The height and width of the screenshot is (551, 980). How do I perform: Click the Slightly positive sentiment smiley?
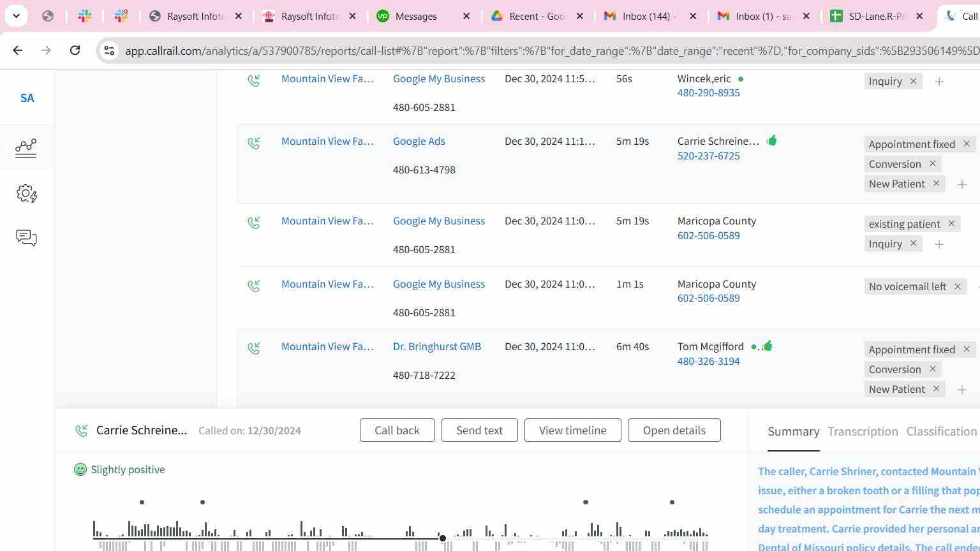pyautogui.click(x=80, y=470)
